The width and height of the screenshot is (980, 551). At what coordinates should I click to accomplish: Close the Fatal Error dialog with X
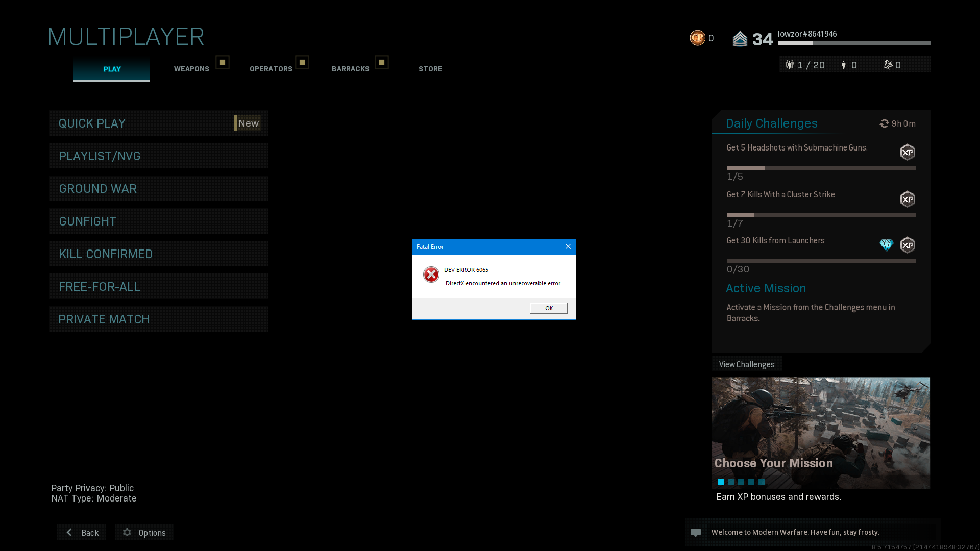[x=568, y=246]
